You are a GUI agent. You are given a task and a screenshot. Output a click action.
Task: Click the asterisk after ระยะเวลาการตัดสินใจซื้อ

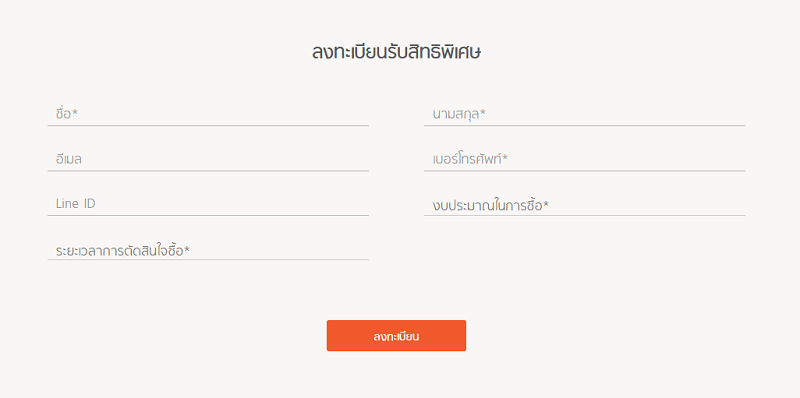point(187,248)
